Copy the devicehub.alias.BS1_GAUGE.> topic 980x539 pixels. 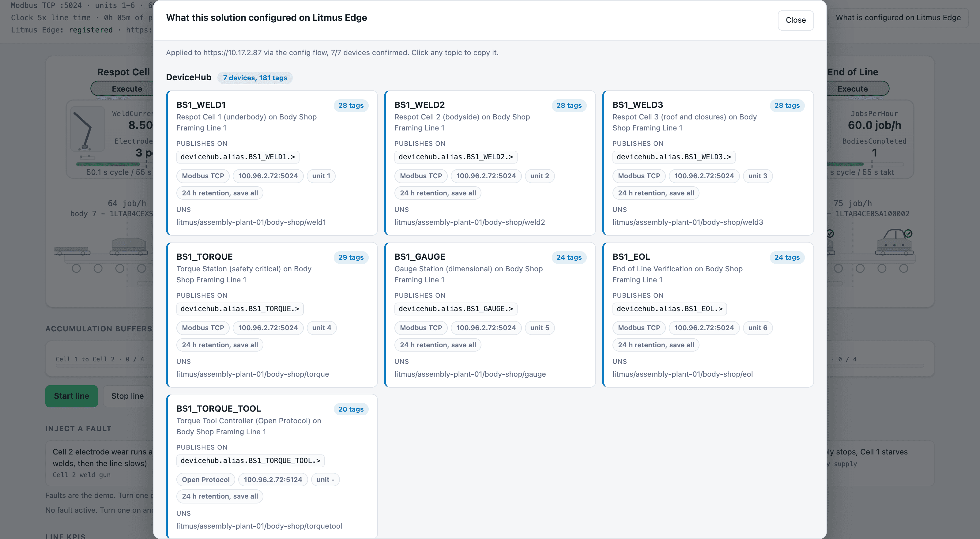(456, 308)
